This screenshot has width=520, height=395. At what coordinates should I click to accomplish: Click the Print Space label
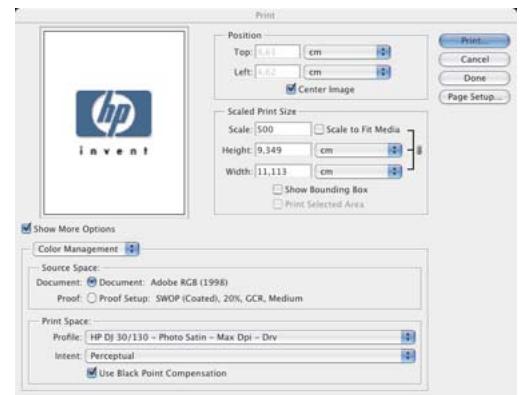click(x=66, y=321)
